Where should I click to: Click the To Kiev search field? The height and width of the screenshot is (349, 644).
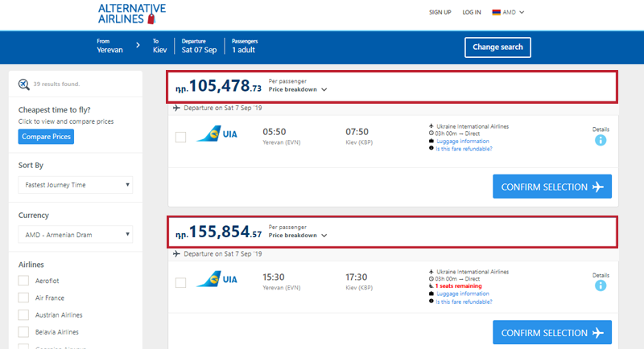click(159, 46)
